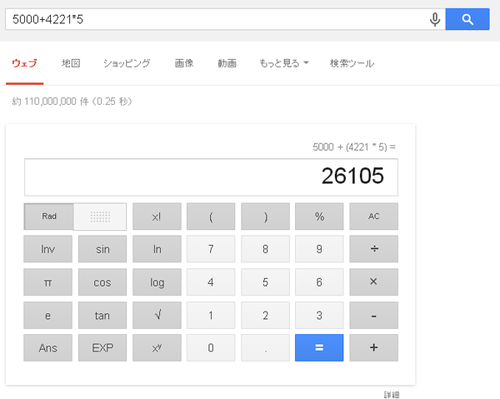Clear the calculator with AC

[374, 216]
